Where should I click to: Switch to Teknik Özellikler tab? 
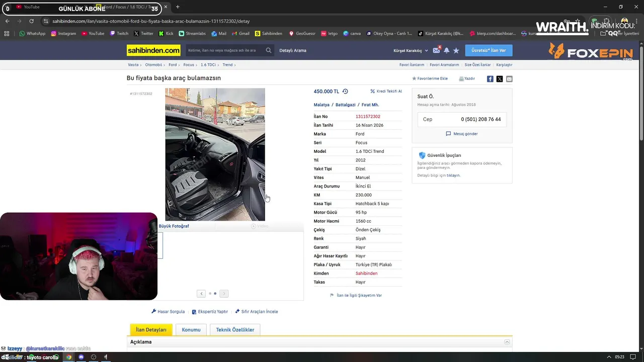[235, 330]
